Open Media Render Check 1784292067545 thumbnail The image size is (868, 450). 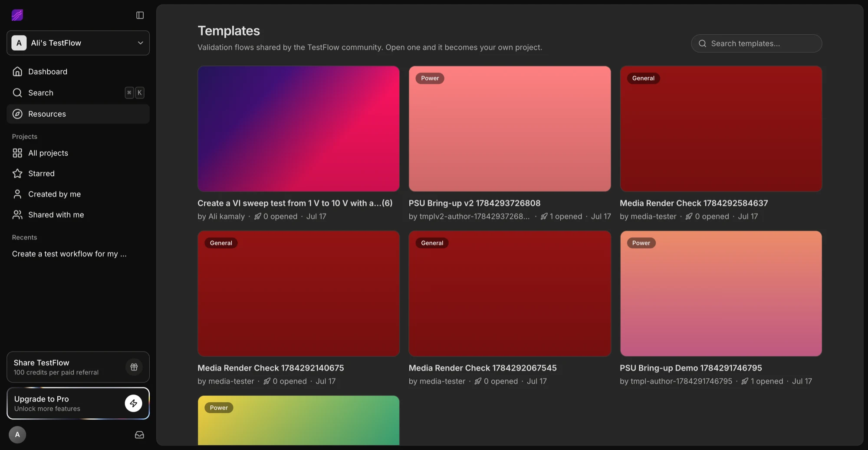(510, 294)
